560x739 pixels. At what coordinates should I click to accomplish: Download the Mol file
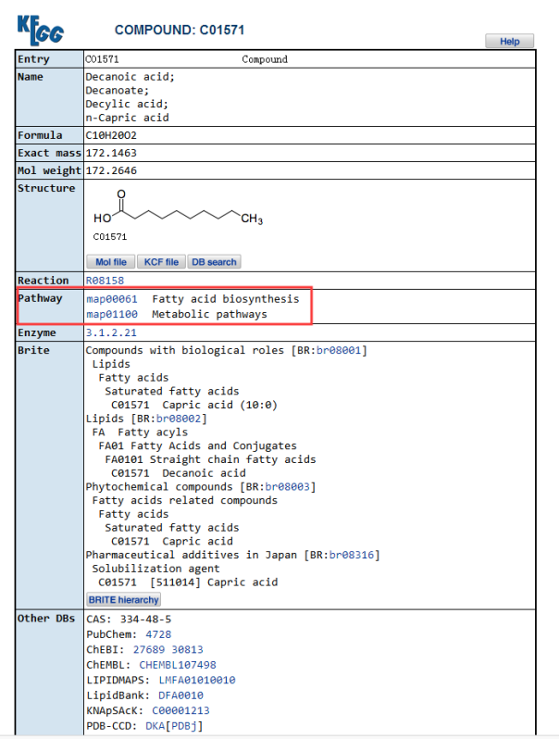[x=111, y=262]
